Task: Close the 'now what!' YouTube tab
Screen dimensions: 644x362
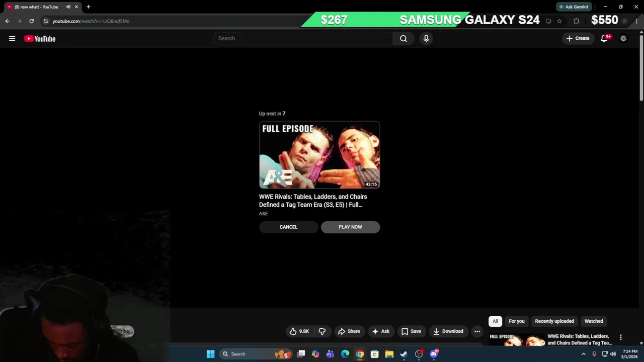Action: pyautogui.click(x=76, y=7)
